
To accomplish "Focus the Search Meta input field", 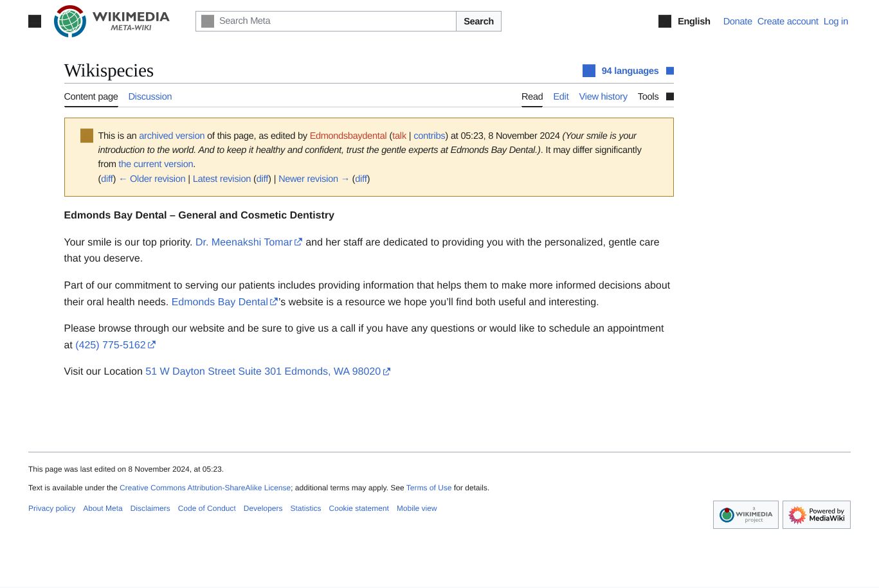I will click(x=334, y=21).
